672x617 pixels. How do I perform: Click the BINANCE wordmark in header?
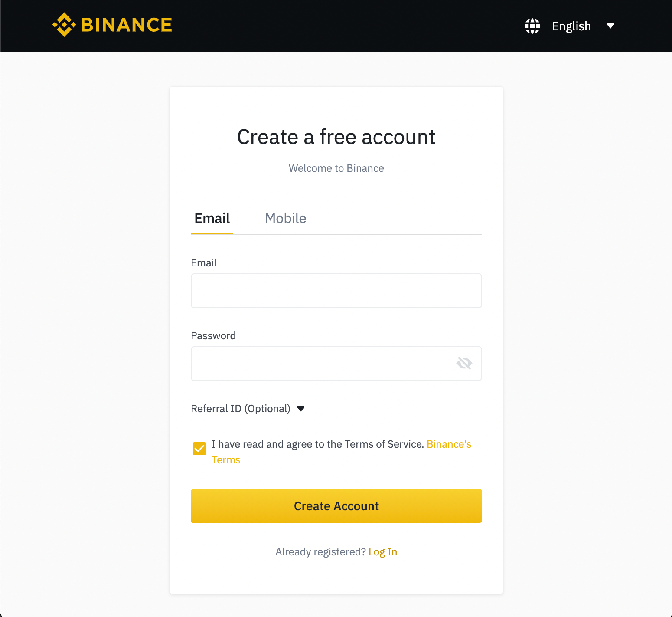point(127,25)
